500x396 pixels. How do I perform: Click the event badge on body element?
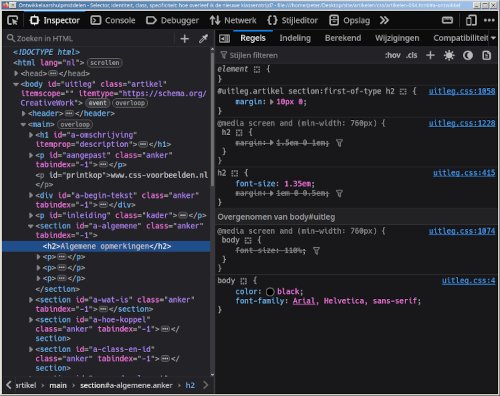pyautogui.click(x=97, y=103)
